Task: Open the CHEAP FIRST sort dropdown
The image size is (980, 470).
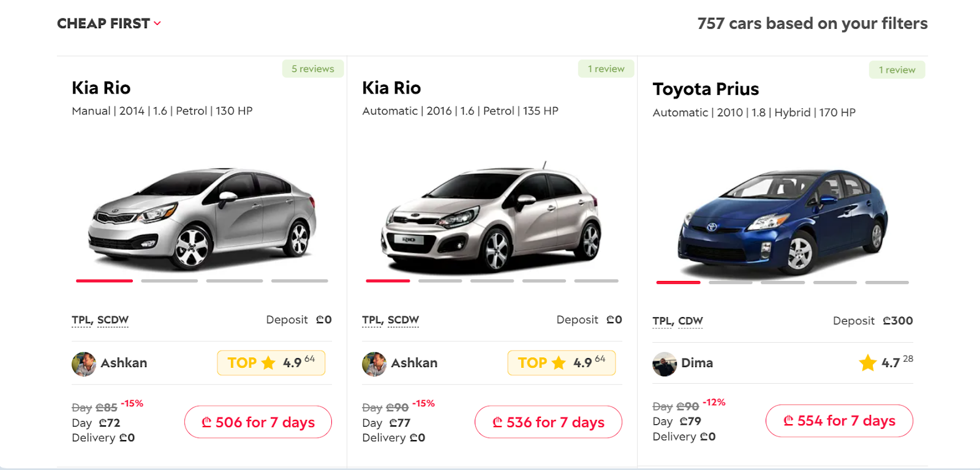Action: click(108, 23)
